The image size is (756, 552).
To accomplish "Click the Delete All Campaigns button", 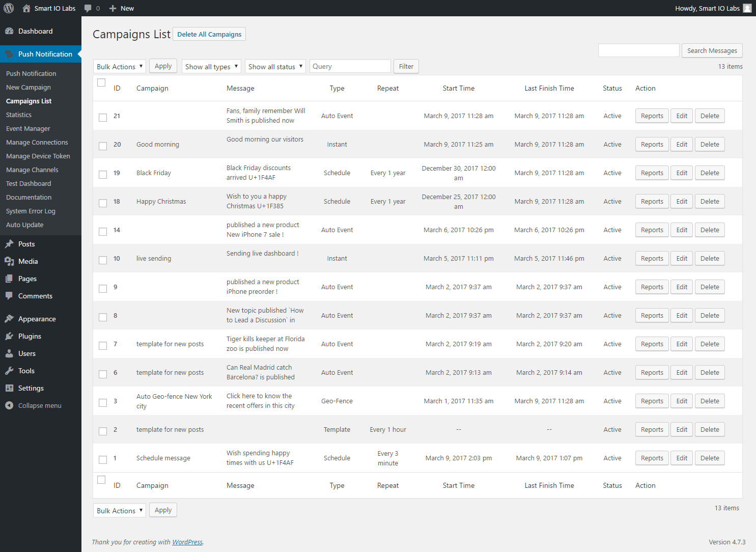I will tap(209, 34).
